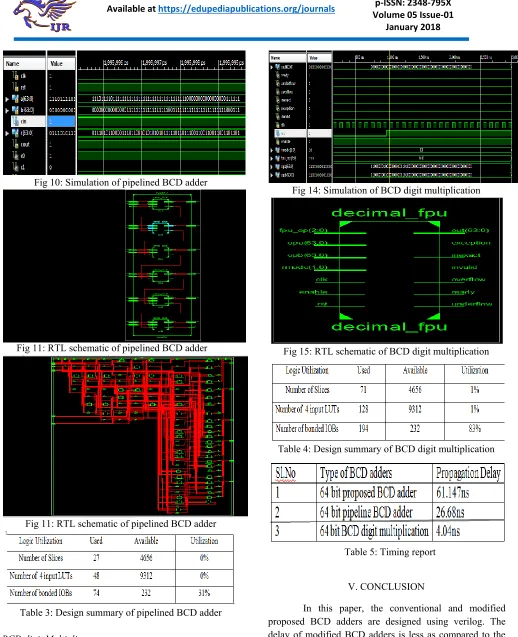Click 'Fig 15: RTL schematic' caption
The height and width of the screenshot is (637, 518).
point(386,351)
